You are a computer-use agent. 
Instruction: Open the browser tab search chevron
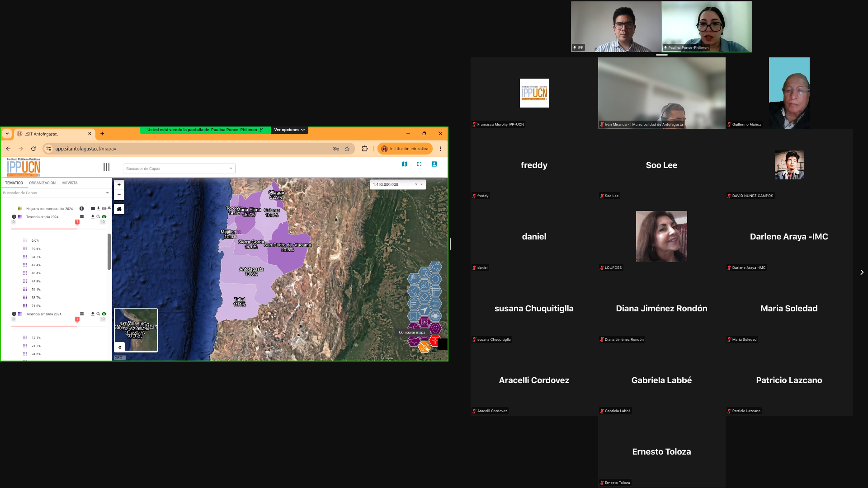click(x=7, y=134)
